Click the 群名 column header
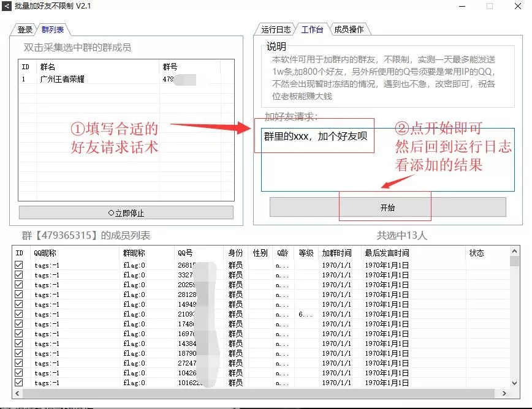 point(48,67)
